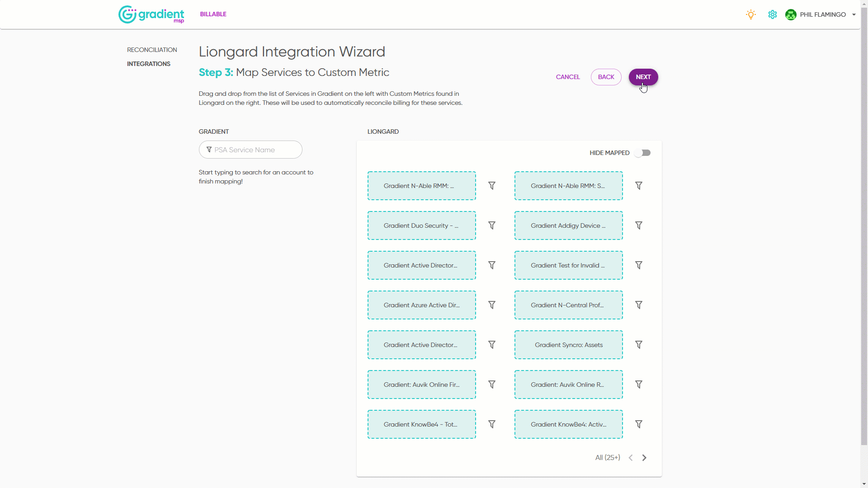Click the "All (25+)" count text
The width and height of the screenshot is (868, 488).
[x=608, y=458]
